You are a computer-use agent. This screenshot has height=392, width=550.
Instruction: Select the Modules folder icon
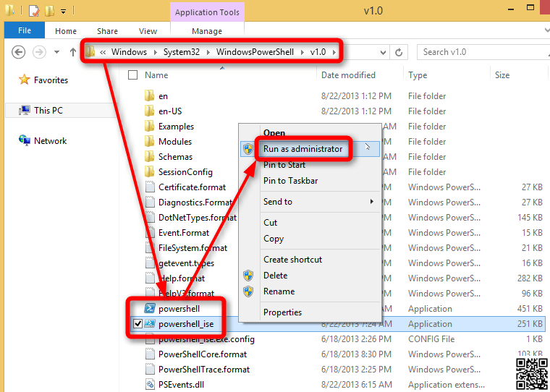[x=149, y=141]
